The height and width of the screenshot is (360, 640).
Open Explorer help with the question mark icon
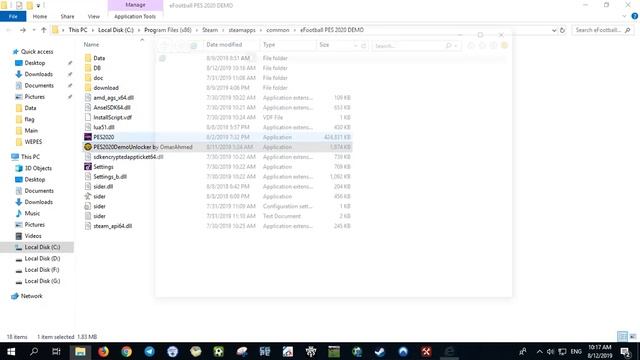coord(635,16)
